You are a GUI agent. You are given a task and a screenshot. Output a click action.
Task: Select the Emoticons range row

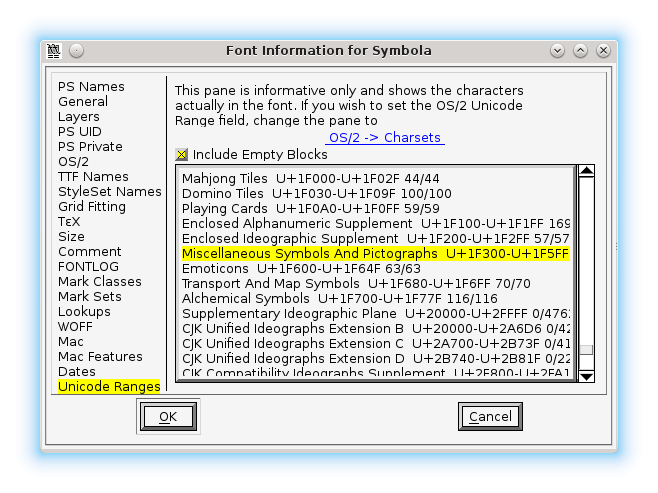click(376, 269)
